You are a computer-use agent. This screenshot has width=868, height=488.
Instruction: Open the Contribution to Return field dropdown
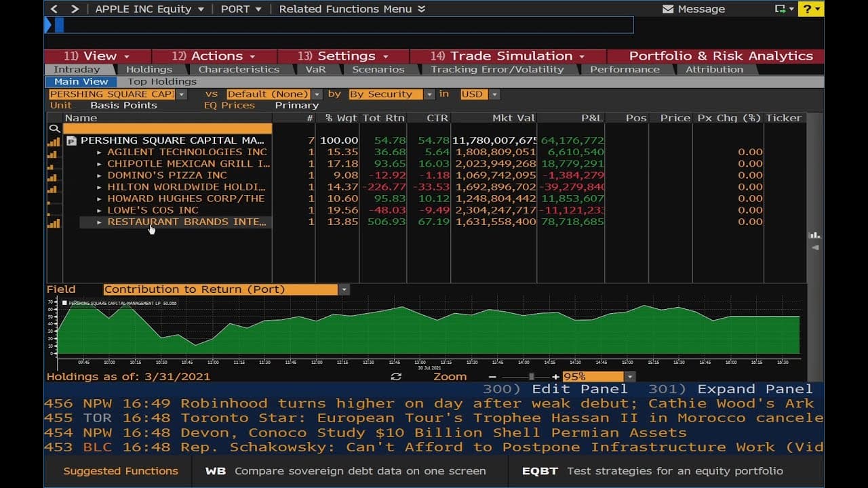tap(344, 289)
